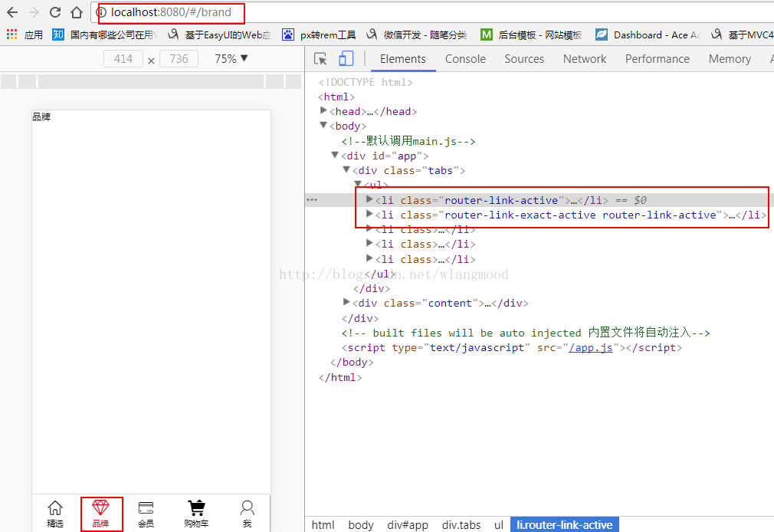
Task: Click the device width field 414
Action: (123, 59)
